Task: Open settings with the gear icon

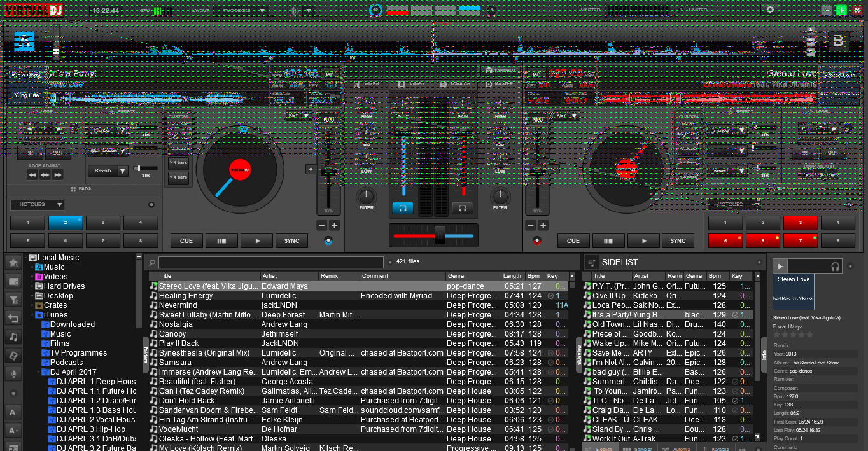Action: [x=771, y=10]
